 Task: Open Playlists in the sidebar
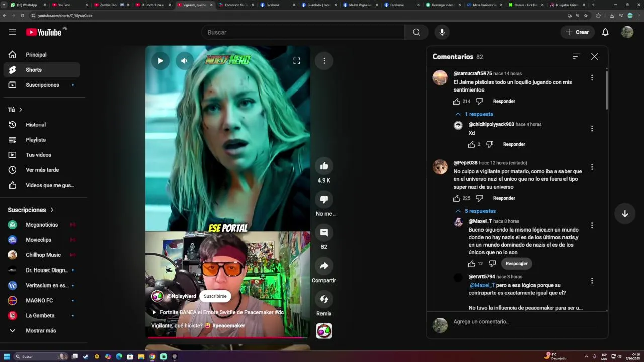[42, 140]
